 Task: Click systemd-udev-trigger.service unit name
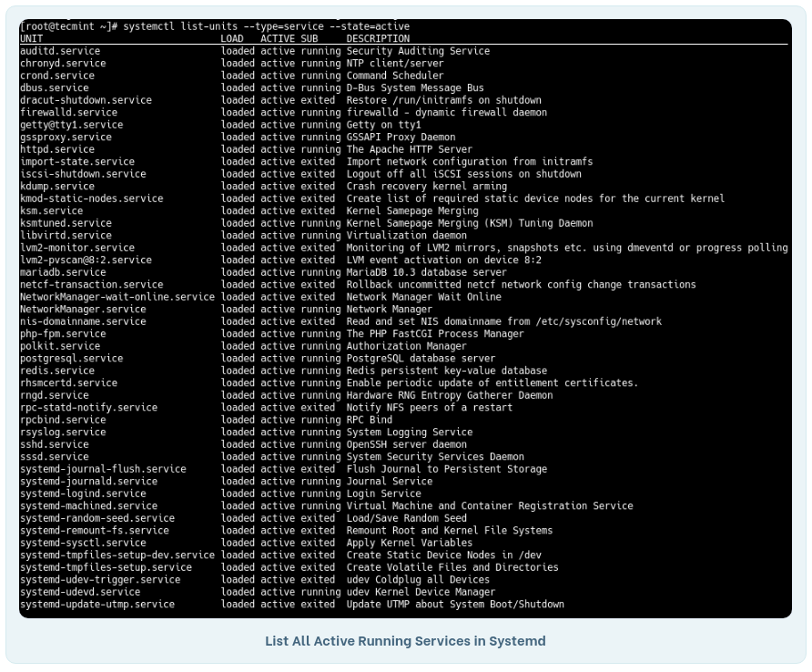100,580
